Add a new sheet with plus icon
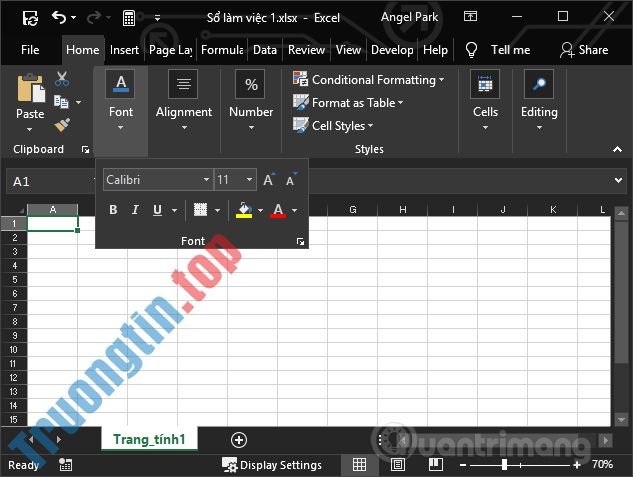 click(239, 439)
